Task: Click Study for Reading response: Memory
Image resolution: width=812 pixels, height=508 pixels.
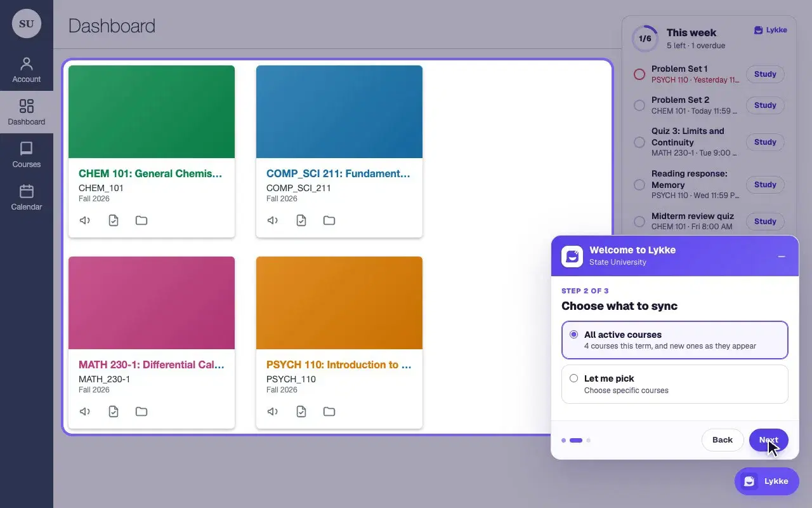Action: [765, 185]
